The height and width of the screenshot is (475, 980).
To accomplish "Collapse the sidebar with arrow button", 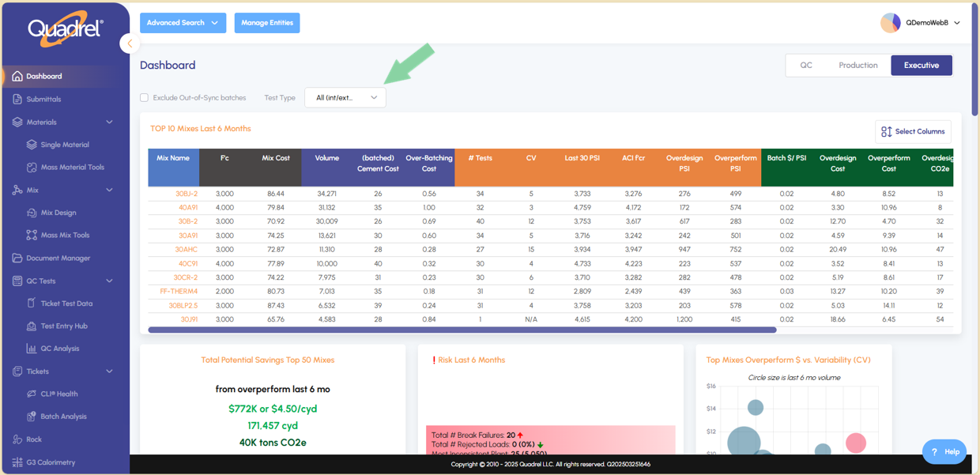I will point(130,43).
